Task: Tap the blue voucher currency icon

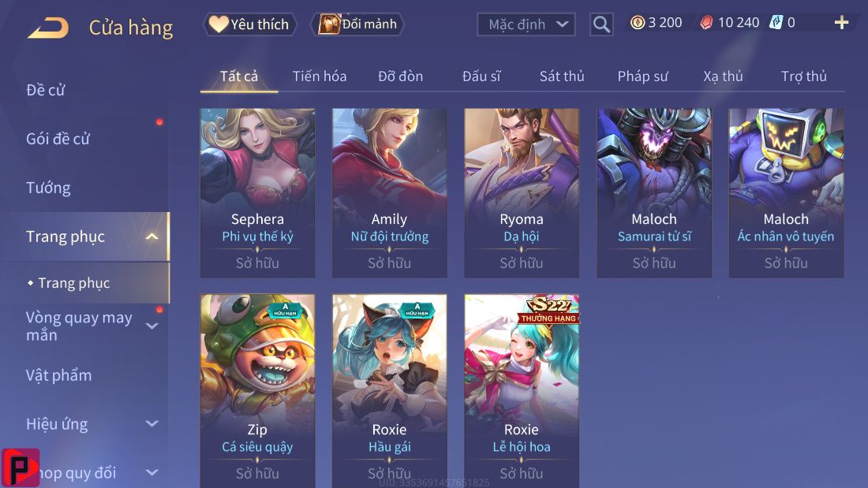Action: pyautogui.click(x=776, y=22)
